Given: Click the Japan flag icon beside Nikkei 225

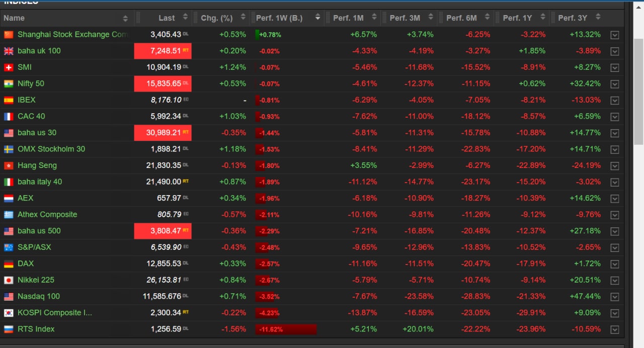Looking at the screenshot, I should click(x=9, y=280).
